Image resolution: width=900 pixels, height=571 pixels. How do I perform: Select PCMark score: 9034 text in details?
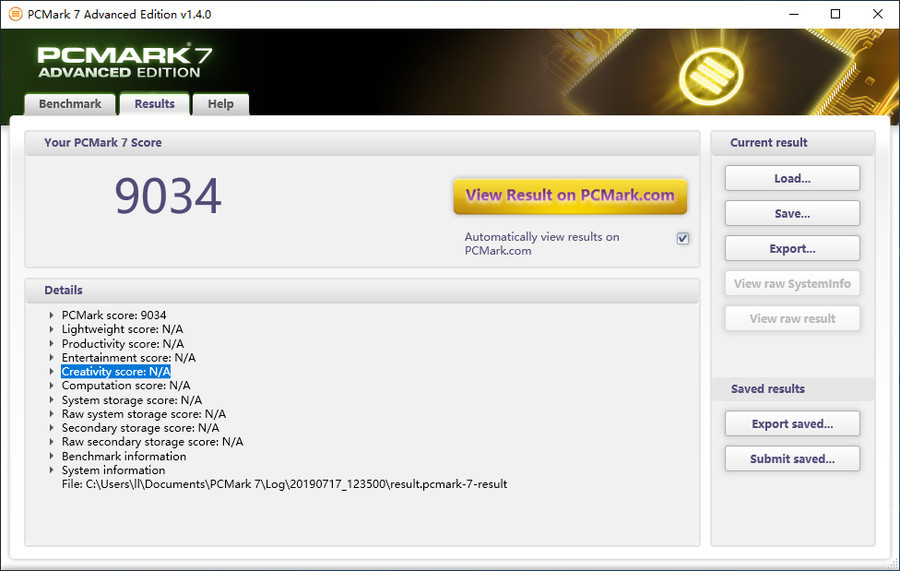pyautogui.click(x=114, y=315)
